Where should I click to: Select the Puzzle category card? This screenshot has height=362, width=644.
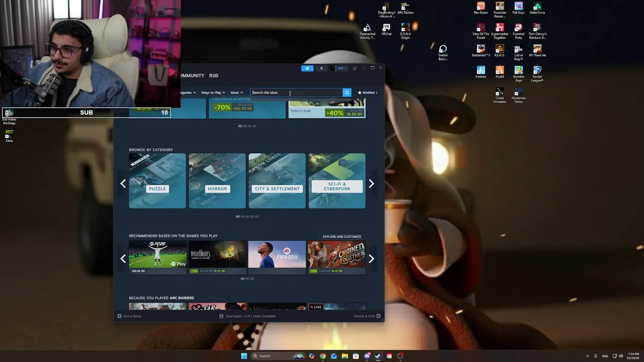(157, 180)
